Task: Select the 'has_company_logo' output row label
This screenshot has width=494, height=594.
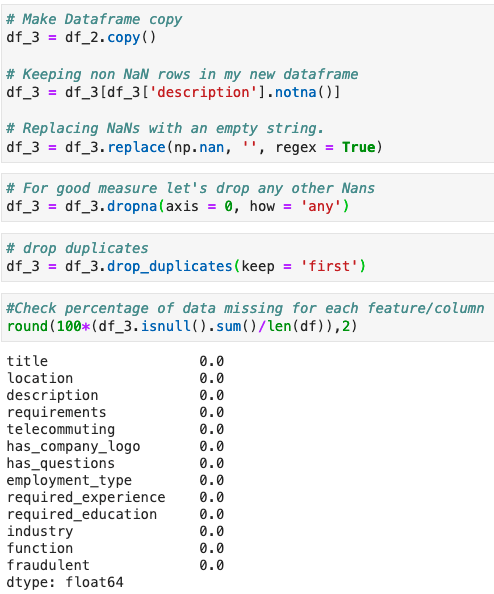Action: tap(73, 446)
